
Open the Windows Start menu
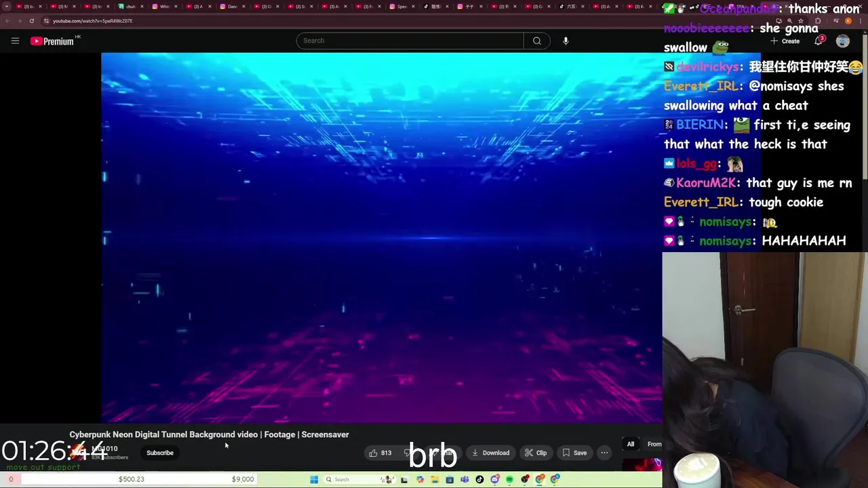click(314, 480)
